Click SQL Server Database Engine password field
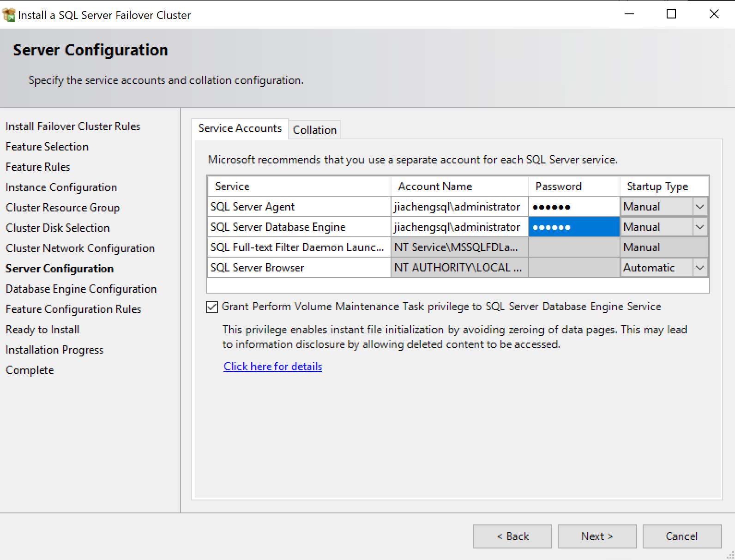735x560 pixels. pyautogui.click(x=573, y=227)
